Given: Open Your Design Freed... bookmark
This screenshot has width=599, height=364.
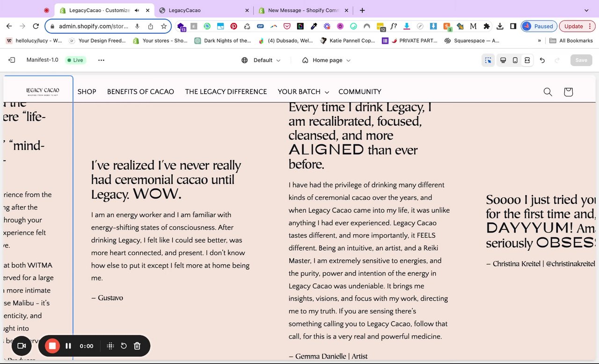Looking at the screenshot, I should (97, 41).
